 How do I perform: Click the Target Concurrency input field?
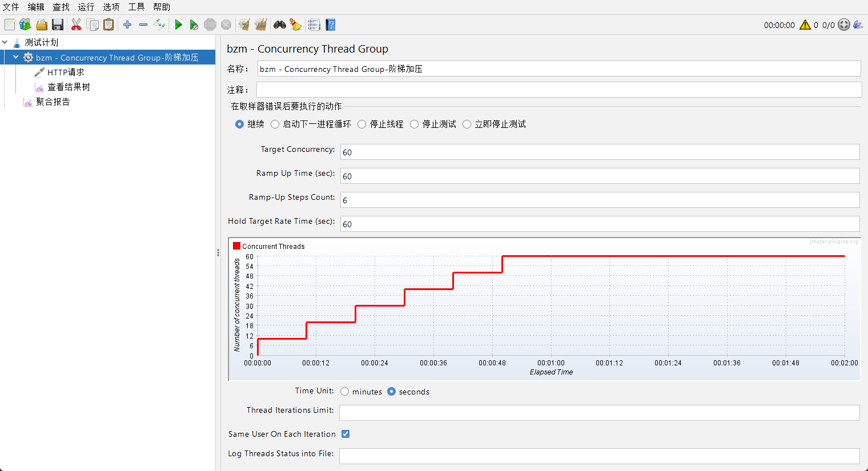[600, 152]
